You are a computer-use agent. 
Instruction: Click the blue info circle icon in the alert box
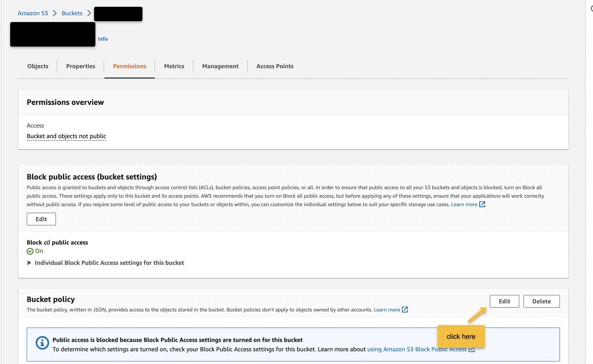pos(42,343)
